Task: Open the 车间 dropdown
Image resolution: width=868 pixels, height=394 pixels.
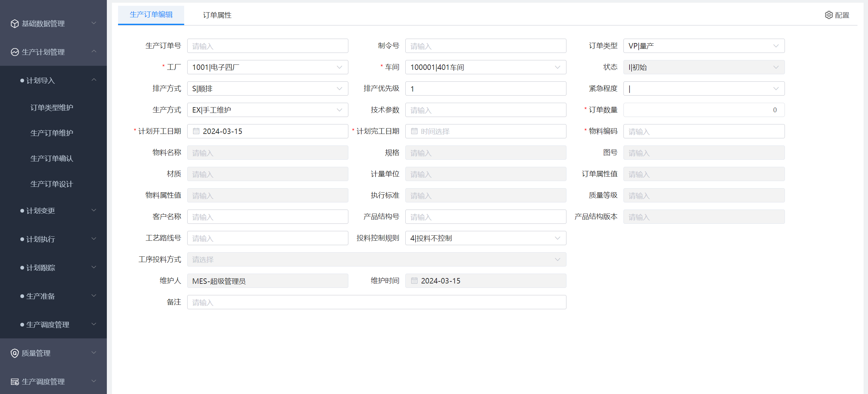Action: tap(486, 67)
